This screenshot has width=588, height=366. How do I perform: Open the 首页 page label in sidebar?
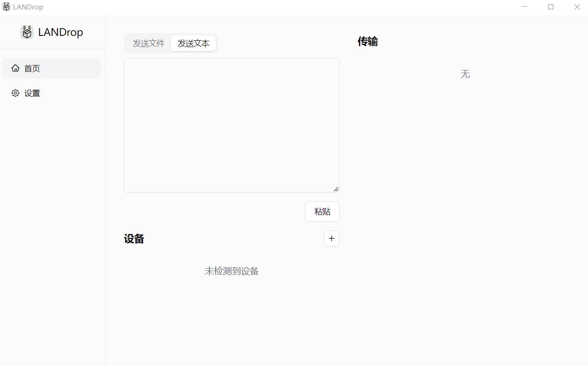[x=32, y=69]
